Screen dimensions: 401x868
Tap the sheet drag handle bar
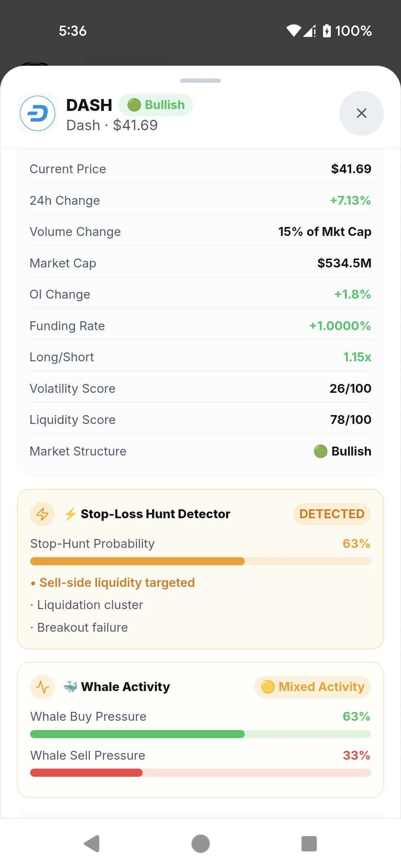point(200,80)
